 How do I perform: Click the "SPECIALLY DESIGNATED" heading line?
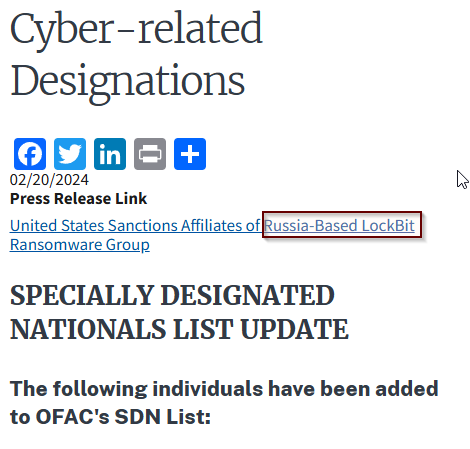172,295
